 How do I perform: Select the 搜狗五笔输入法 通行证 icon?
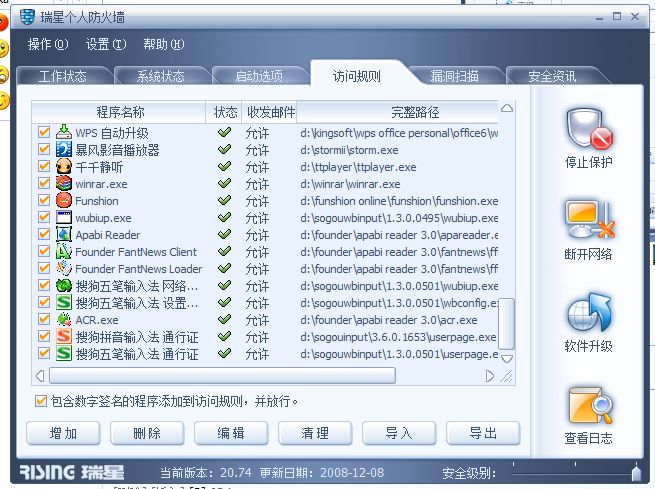(64, 353)
